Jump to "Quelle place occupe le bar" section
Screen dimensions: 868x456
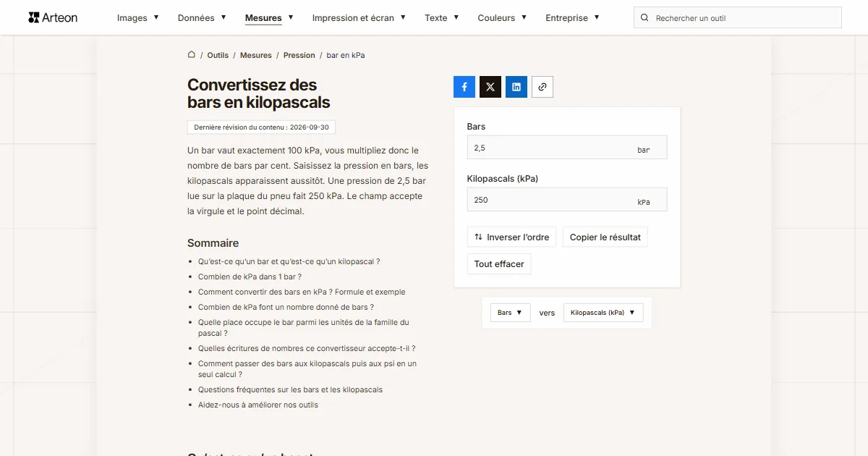coord(304,328)
